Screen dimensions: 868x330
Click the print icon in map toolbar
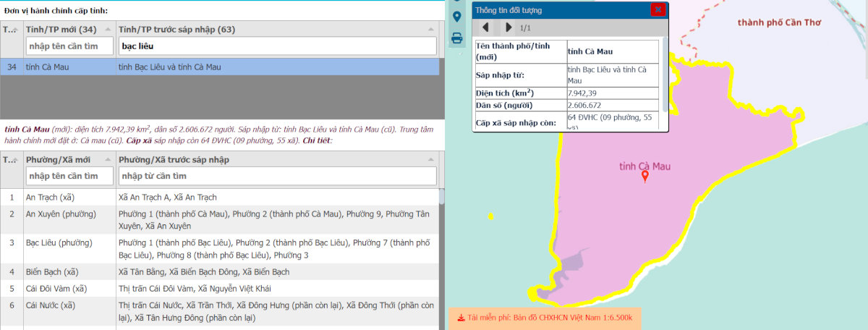pyautogui.click(x=457, y=38)
